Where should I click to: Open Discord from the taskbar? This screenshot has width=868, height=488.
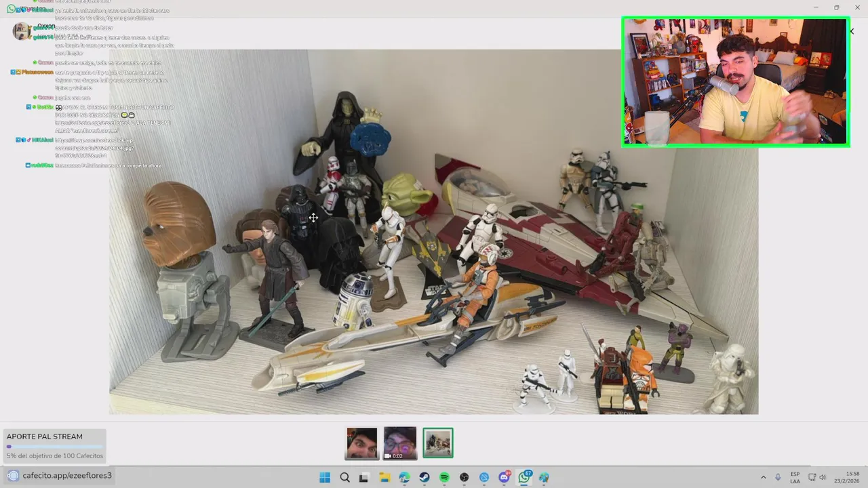pyautogui.click(x=505, y=477)
